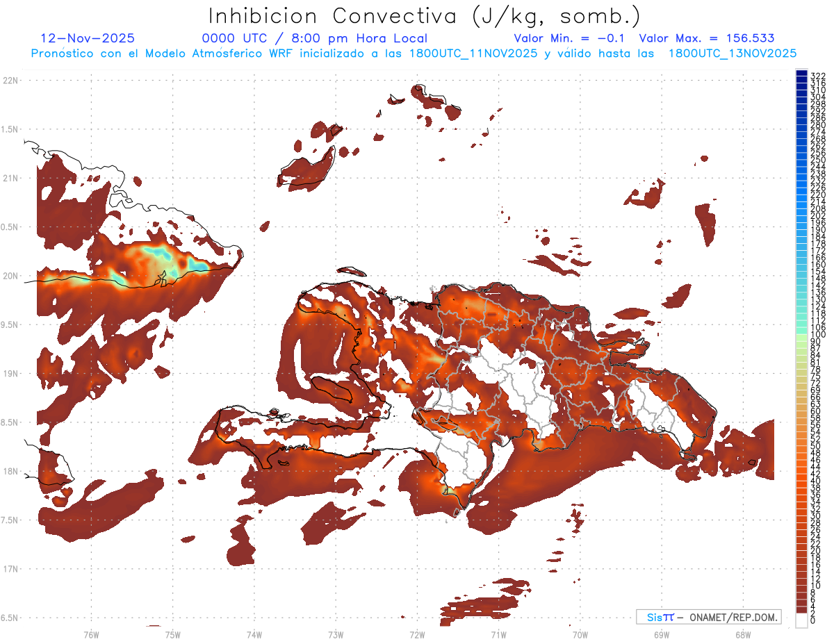Select the date text '12-Nov-2025'
The height and width of the screenshot is (644, 834).
click(x=88, y=38)
